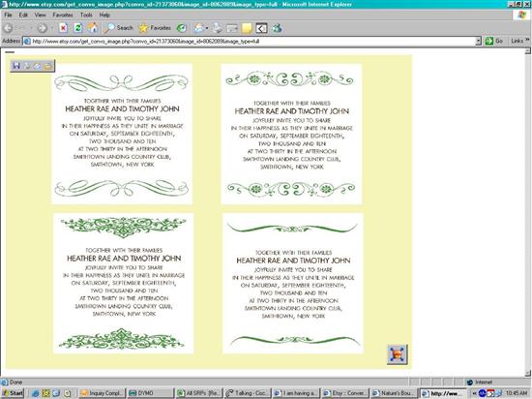This screenshot has width=532, height=399.
Task: Open the Search pane from the toolbar
Action: coord(118,28)
